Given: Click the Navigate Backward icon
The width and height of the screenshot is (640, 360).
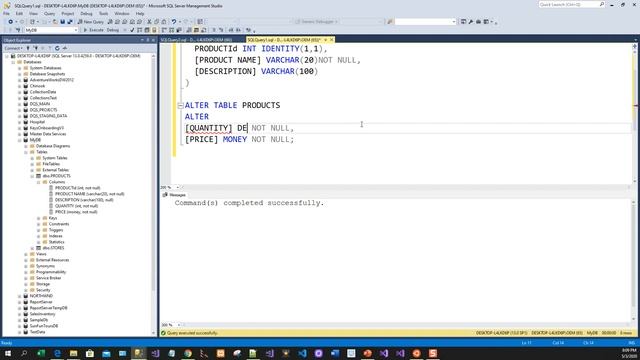Looking at the screenshot, I should coord(11,22).
